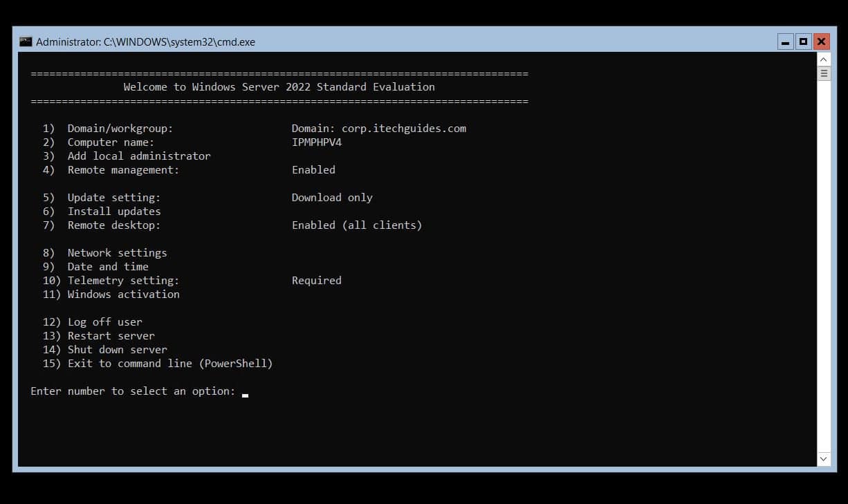Choose Restart server option
The width and height of the screenshot is (848, 504).
111,335
